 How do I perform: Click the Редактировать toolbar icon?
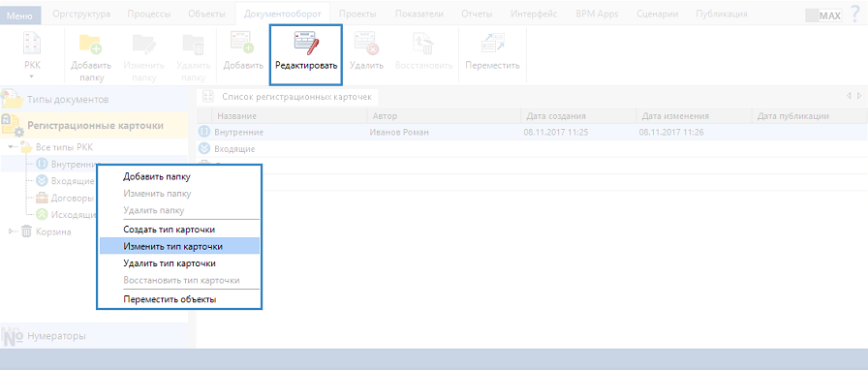click(x=306, y=44)
